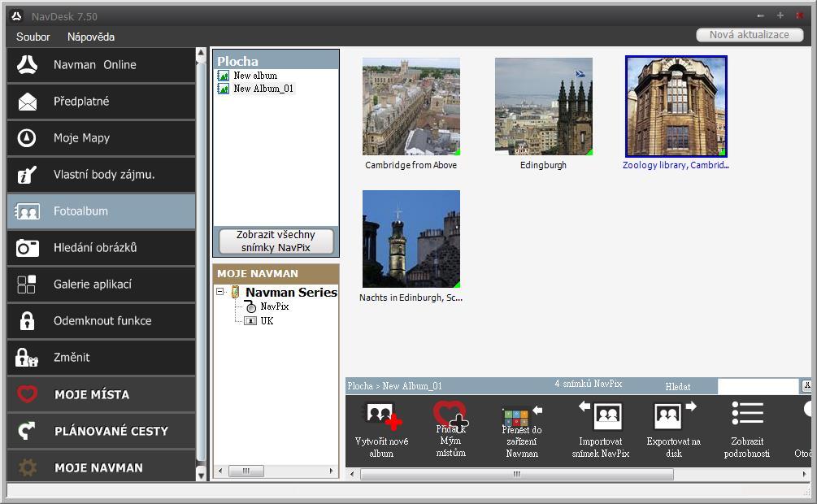This screenshot has height=504, width=817.
Task: Click sidebar scrollbar down arrow
Action: (x=201, y=474)
